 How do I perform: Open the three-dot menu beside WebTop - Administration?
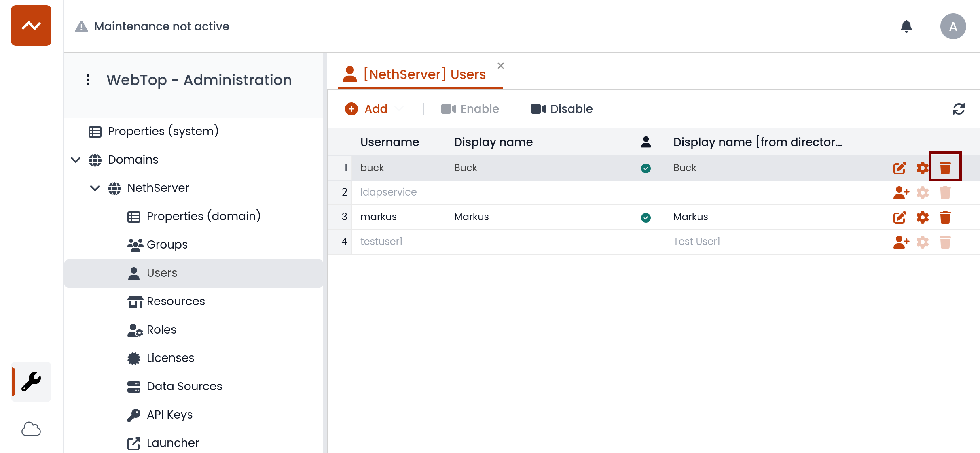tap(88, 80)
